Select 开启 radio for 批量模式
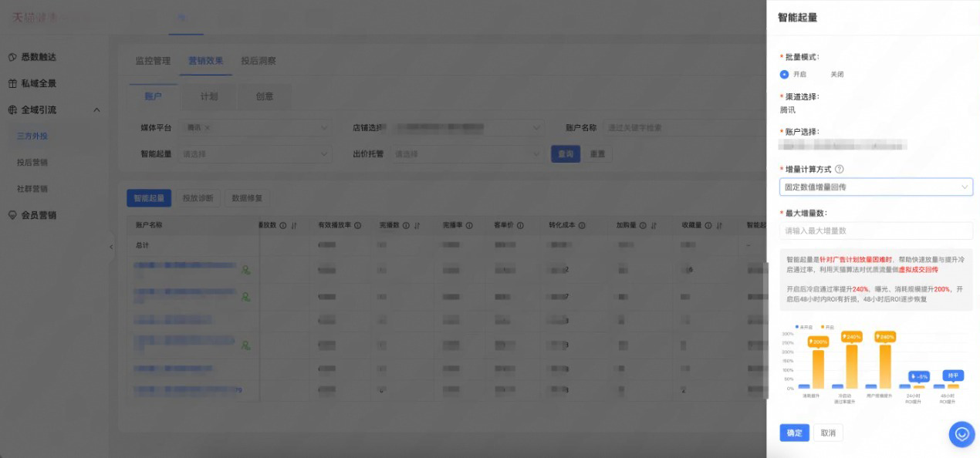Screen dimensions: 980x458 [x=784, y=75]
